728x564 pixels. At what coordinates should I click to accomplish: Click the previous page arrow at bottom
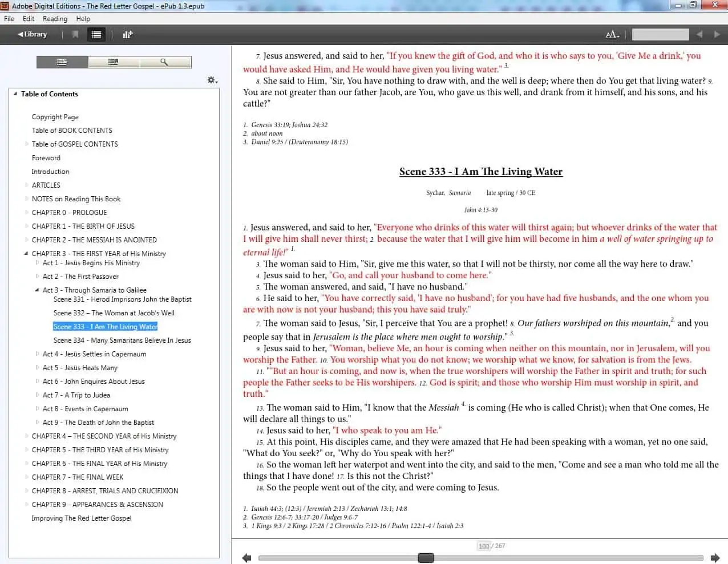pyautogui.click(x=246, y=558)
